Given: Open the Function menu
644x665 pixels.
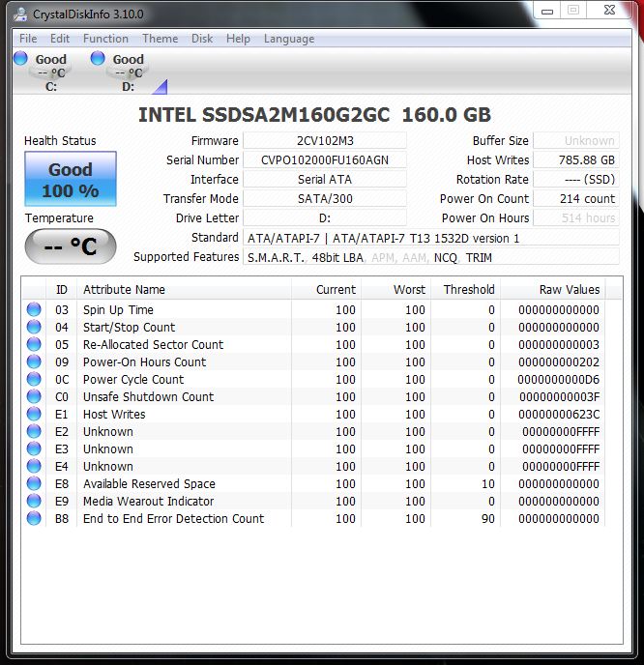Looking at the screenshot, I should click(105, 39).
